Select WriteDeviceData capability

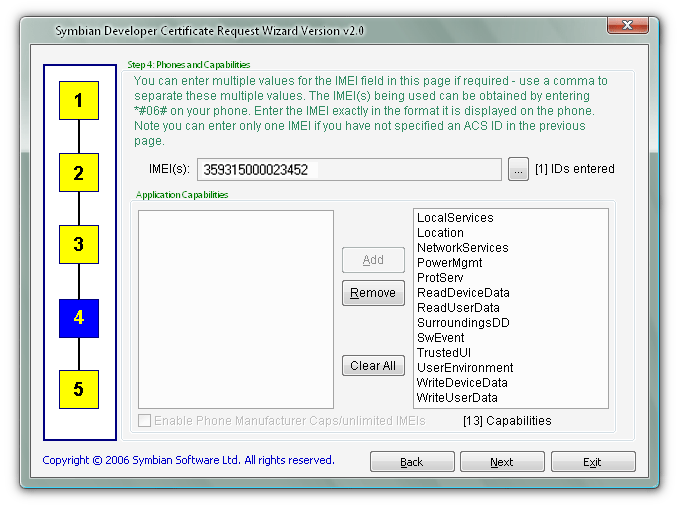coord(462,383)
